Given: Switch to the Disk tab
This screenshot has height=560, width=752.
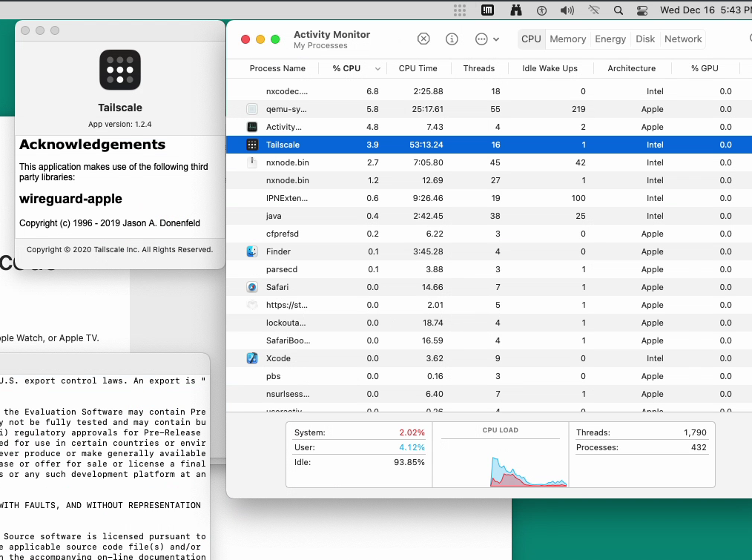Looking at the screenshot, I should tap(645, 39).
